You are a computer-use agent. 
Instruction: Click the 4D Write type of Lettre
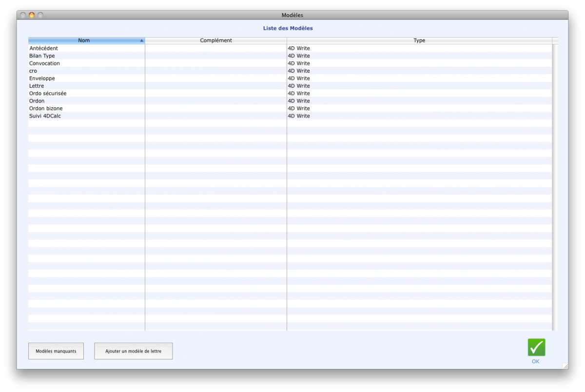coord(299,86)
